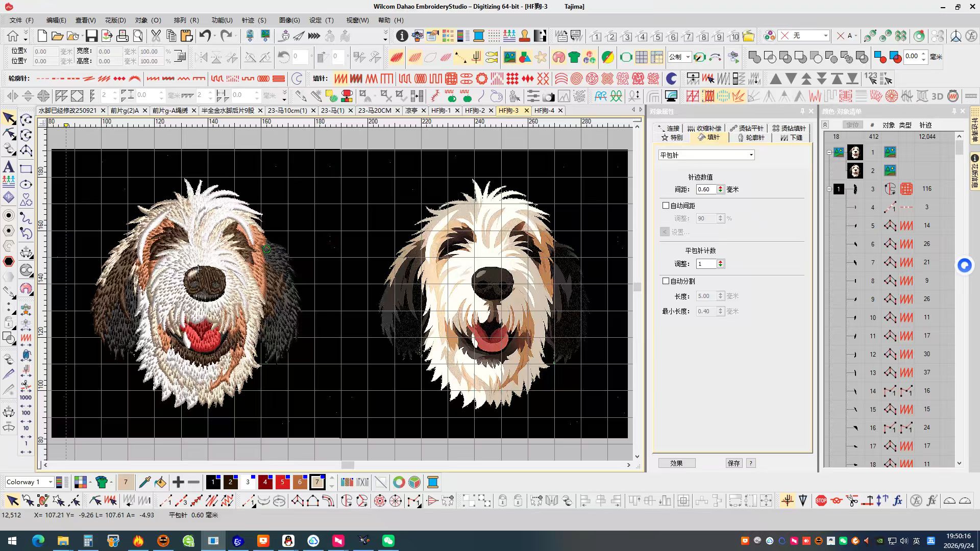
Task: Enable the 自动间距 checkbox
Action: [x=666, y=206]
